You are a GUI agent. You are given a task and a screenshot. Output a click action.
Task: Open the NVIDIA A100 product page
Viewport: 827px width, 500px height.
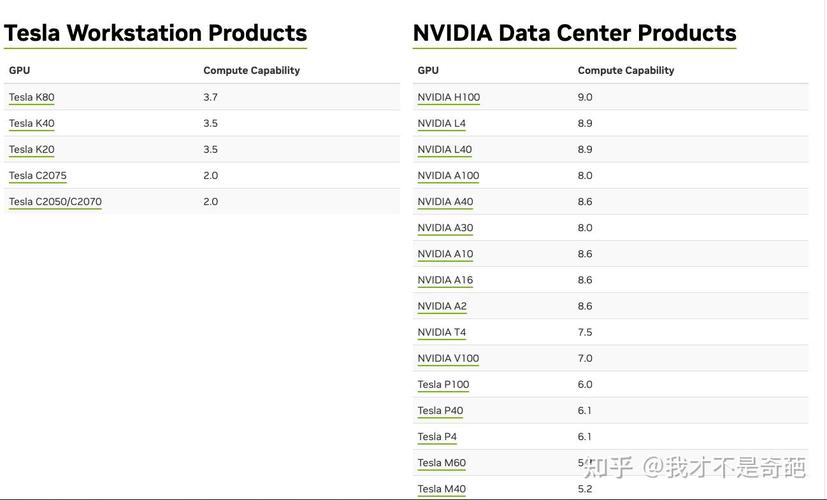coord(448,176)
